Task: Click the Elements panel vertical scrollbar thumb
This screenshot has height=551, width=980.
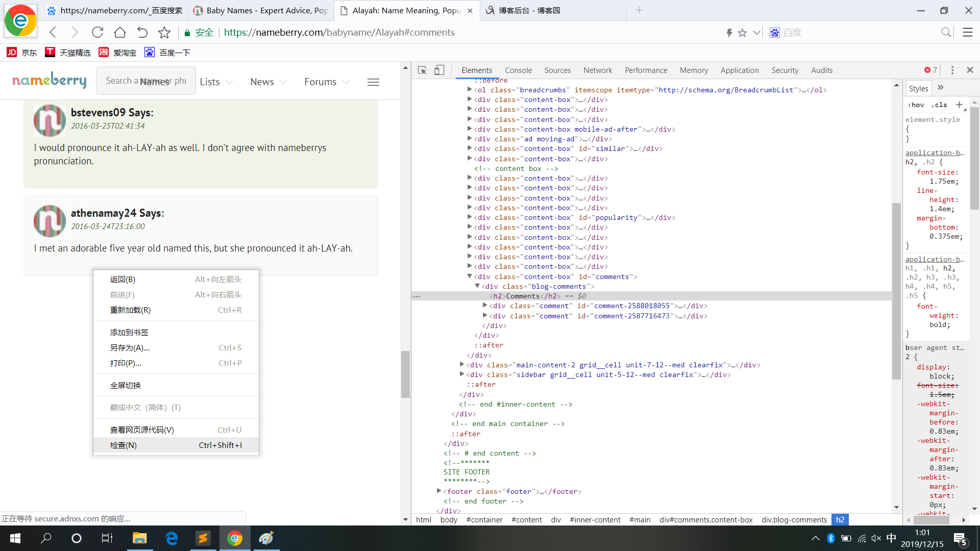Action: coord(896,291)
